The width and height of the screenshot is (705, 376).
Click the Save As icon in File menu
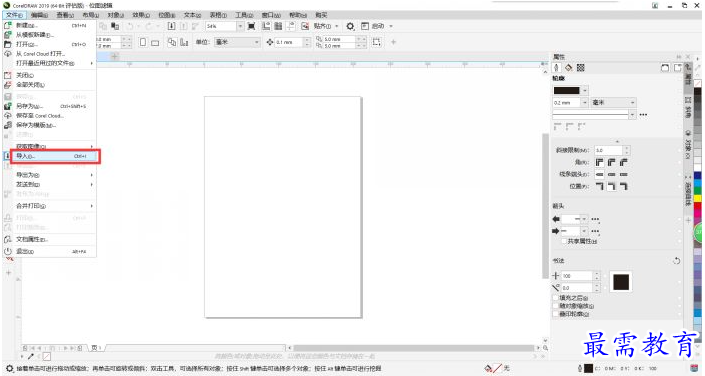pyautogui.click(x=8, y=106)
